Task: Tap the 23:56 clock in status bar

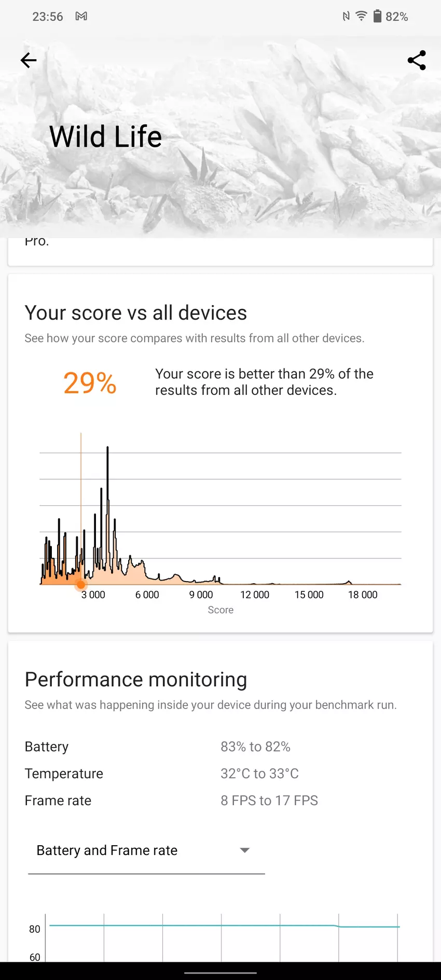Action: (x=48, y=17)
